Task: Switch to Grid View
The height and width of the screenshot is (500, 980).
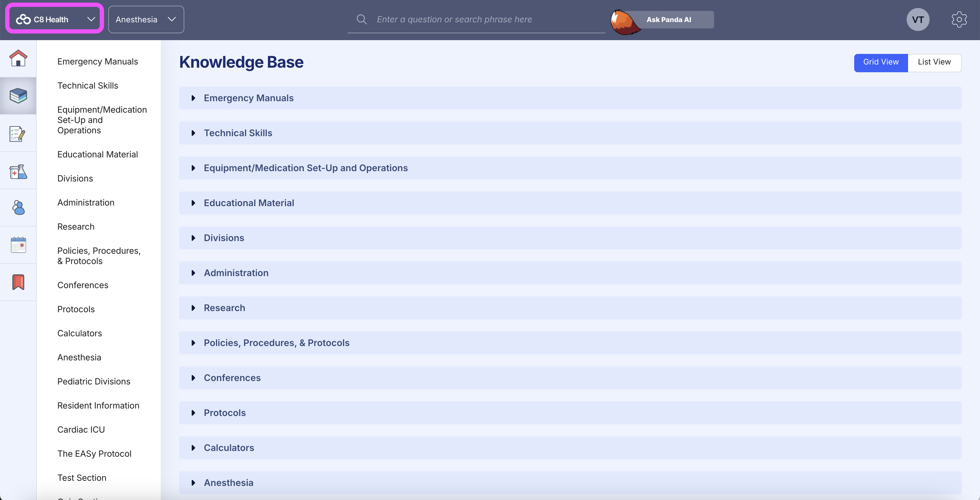Action: (881, 62)
